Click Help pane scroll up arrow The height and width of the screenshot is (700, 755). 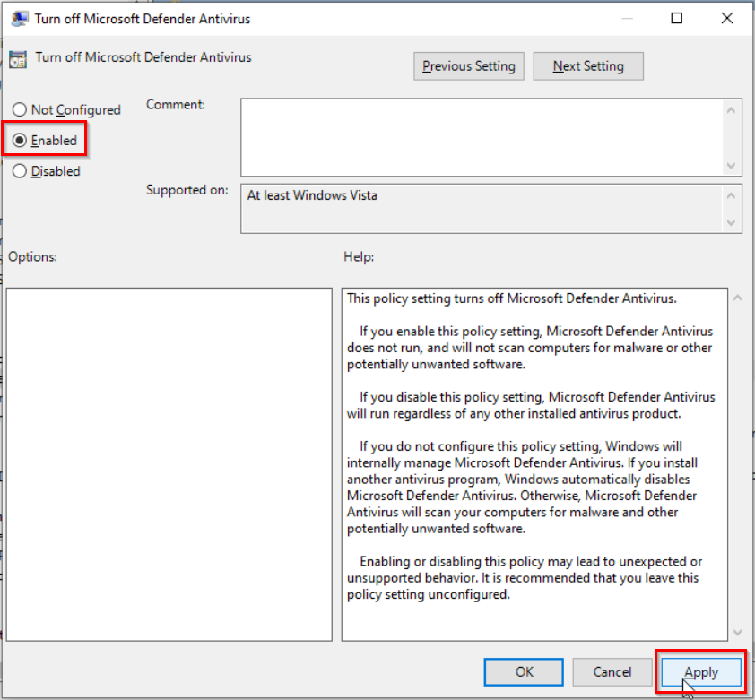[737, 298]
